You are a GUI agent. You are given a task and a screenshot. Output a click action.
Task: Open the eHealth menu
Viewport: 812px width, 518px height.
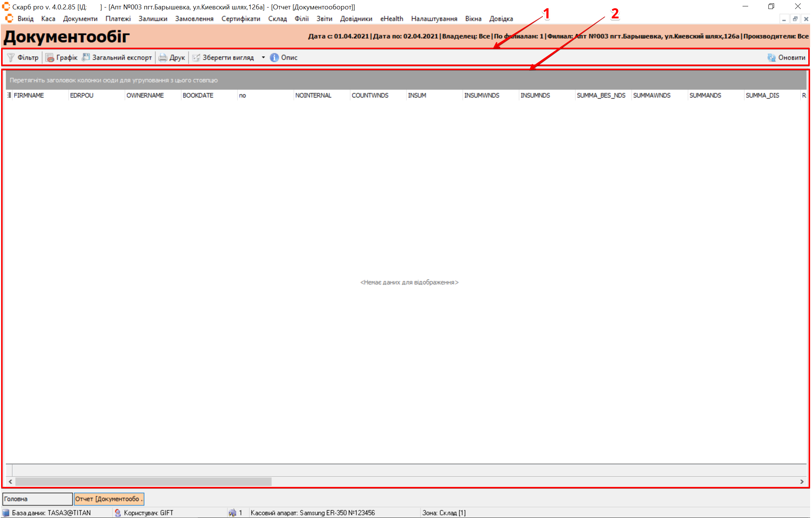pos(392,19)
